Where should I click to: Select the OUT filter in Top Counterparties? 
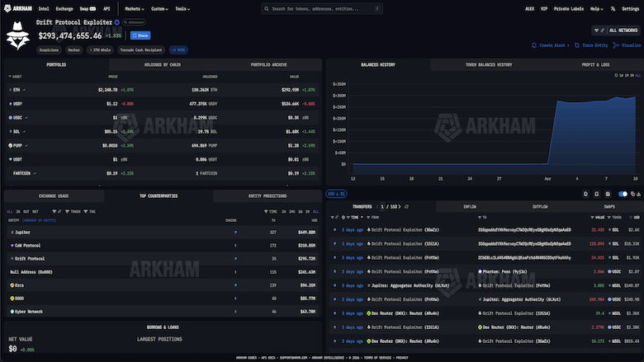[x=26, y=212]
